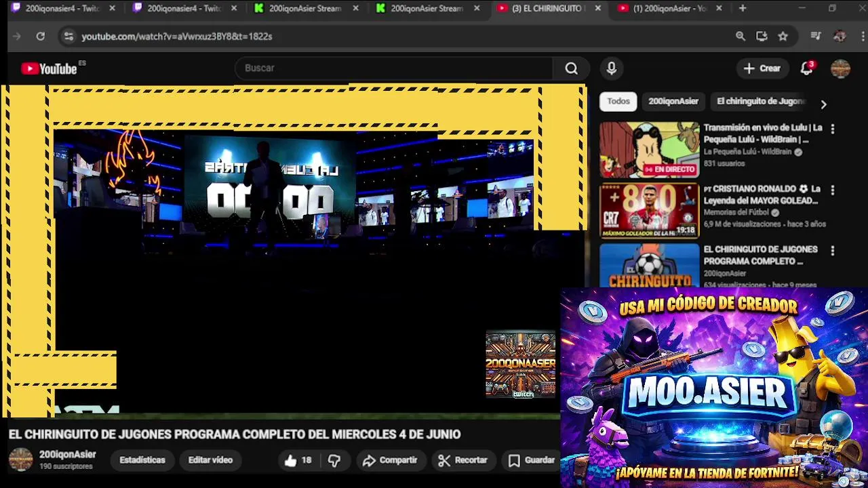The height and width of the screenshot is (488, 868).
Task: Click the search magnifier button
Action: [x=571, y=68]
